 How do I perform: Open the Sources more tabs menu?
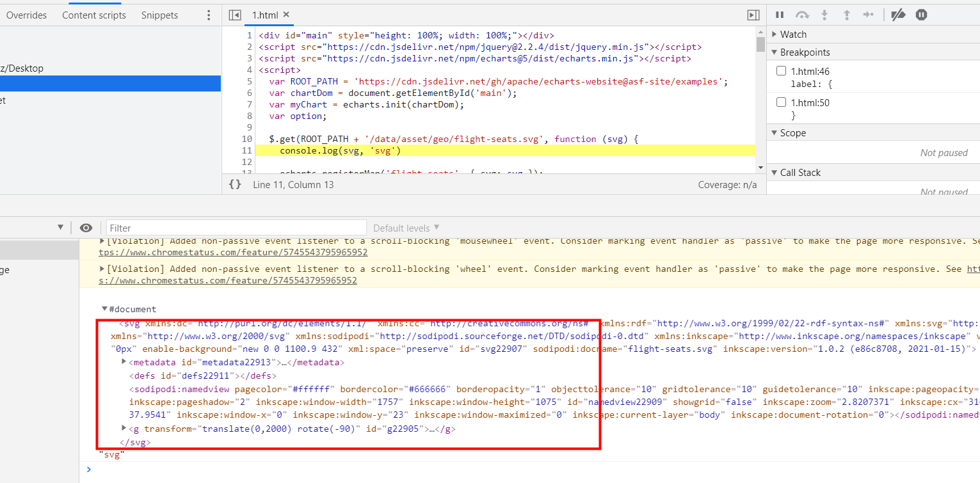208,15
